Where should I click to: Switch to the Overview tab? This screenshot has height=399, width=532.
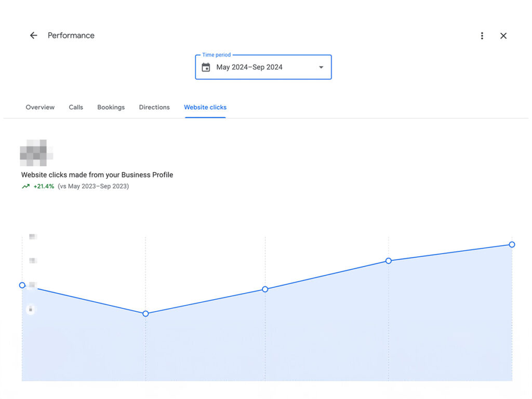tap(40, 107)
